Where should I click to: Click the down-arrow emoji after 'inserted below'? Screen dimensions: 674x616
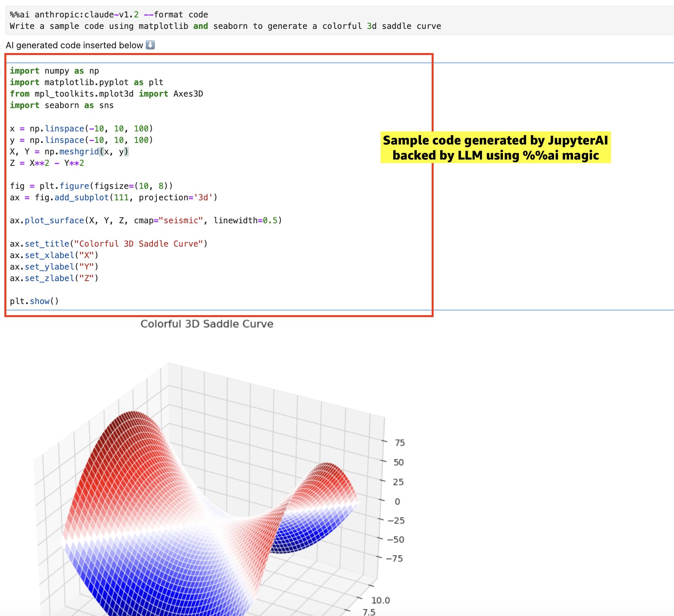coord(150,45)
